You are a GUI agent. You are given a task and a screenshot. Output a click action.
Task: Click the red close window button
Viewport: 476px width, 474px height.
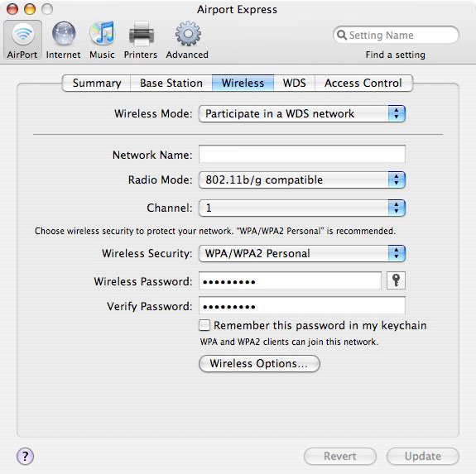pyautogui.click(x=12, y=9)
